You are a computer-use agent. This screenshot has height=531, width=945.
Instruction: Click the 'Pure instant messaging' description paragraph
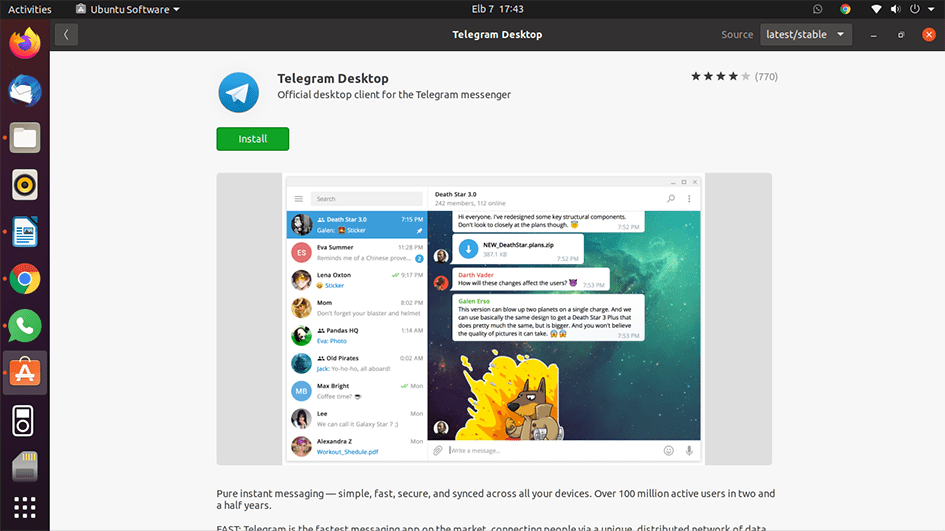coord(495,499)
